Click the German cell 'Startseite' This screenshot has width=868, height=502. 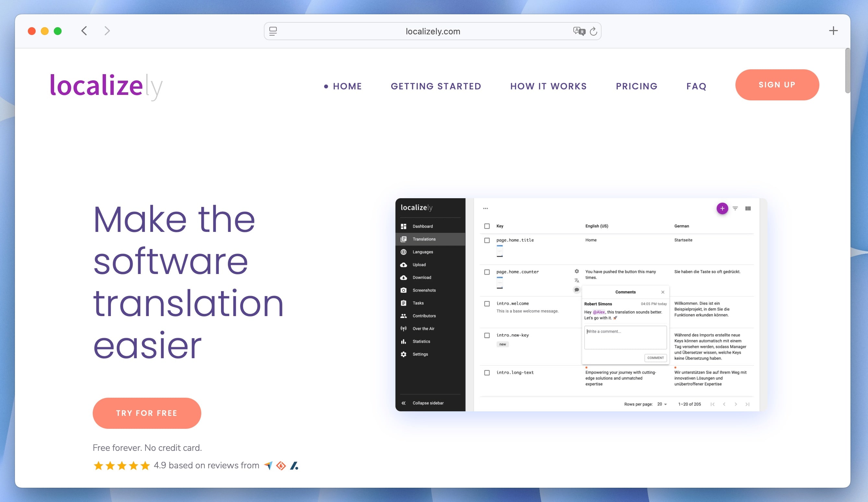pos(683,240)
